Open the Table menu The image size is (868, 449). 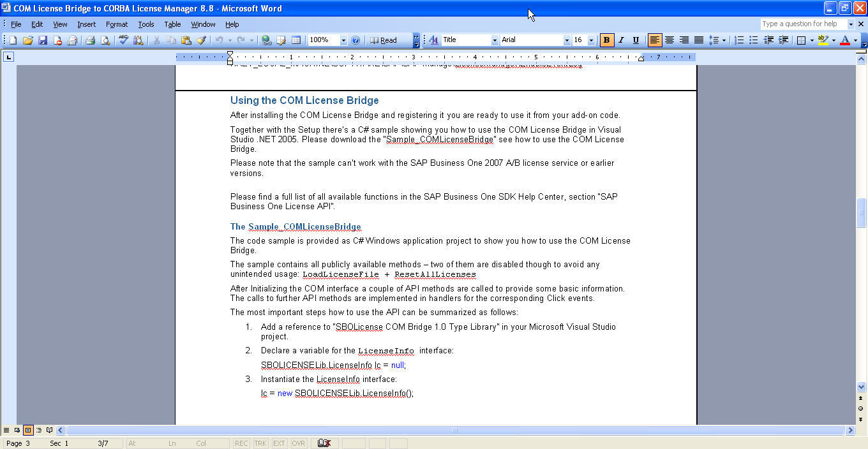172,24
